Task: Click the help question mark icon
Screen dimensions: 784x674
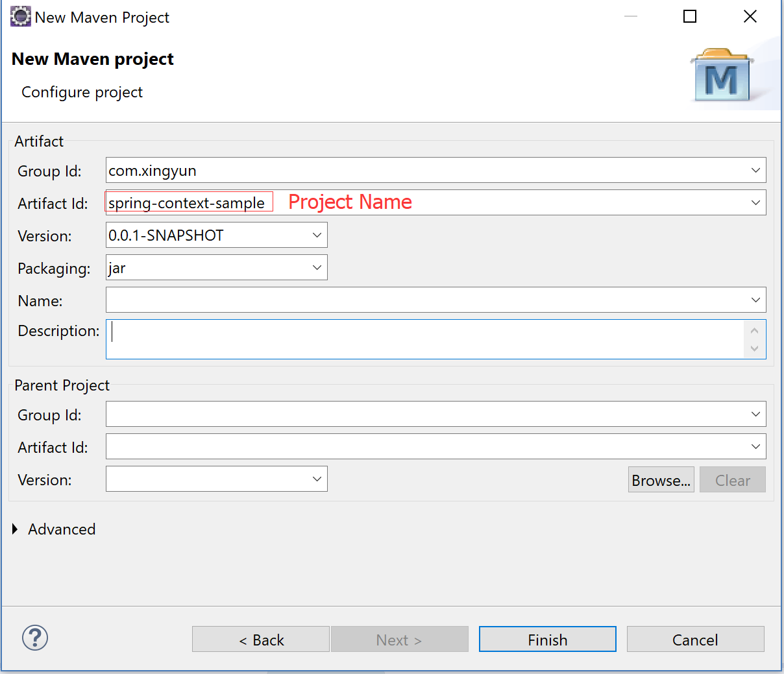Action: click(35, 638)
